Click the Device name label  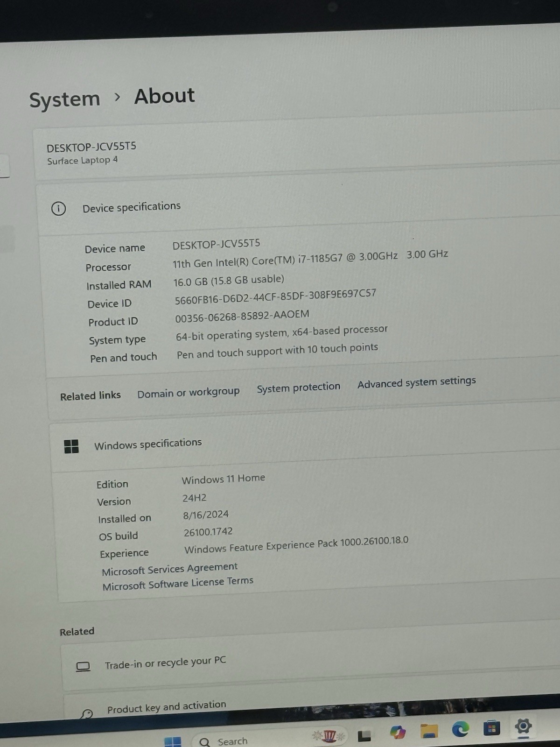point(115,249)
